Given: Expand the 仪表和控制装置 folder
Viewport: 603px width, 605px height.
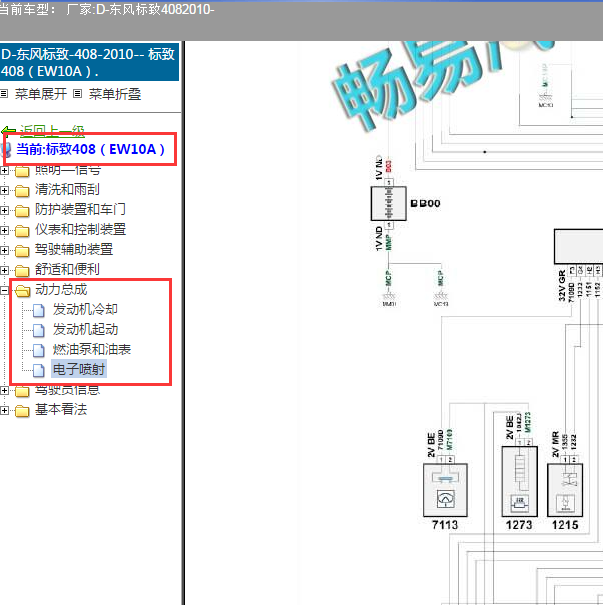Looking at the screenshot, I should tap(5, 230).
